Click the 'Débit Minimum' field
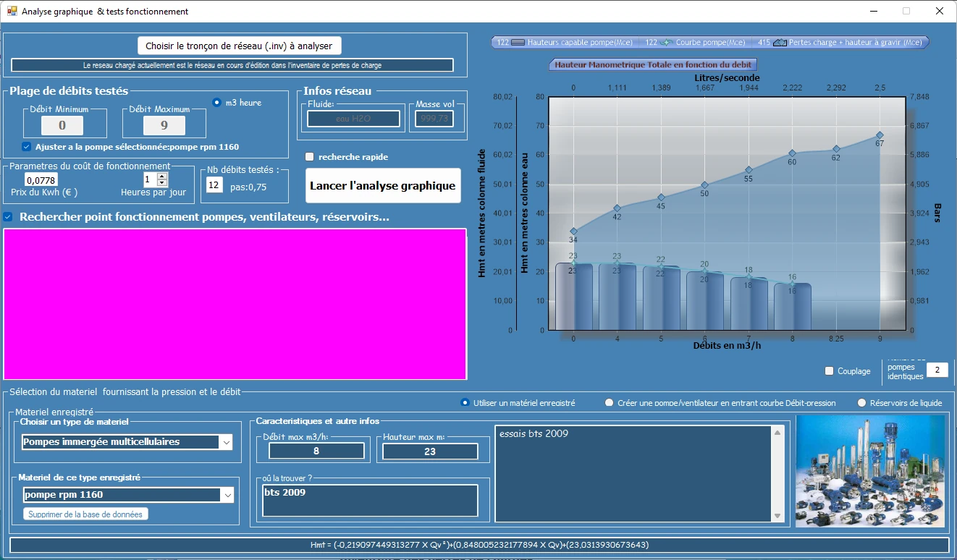The image size is (957, 560). (62, 125)
